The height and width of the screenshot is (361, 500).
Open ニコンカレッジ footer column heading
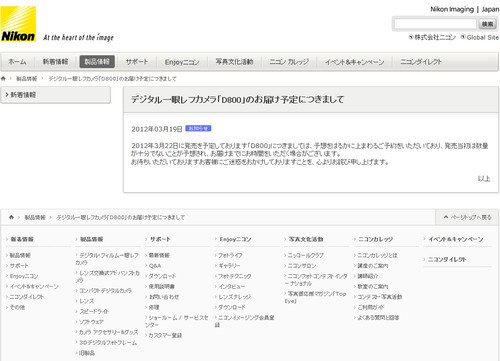click(x=375, y=239)
